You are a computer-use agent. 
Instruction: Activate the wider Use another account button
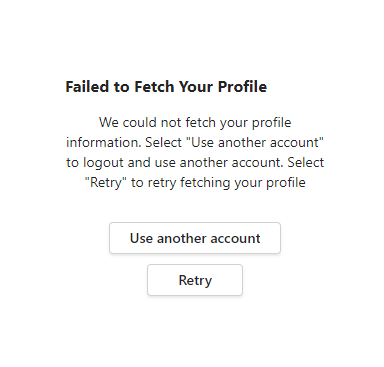(x=195, y=238)
